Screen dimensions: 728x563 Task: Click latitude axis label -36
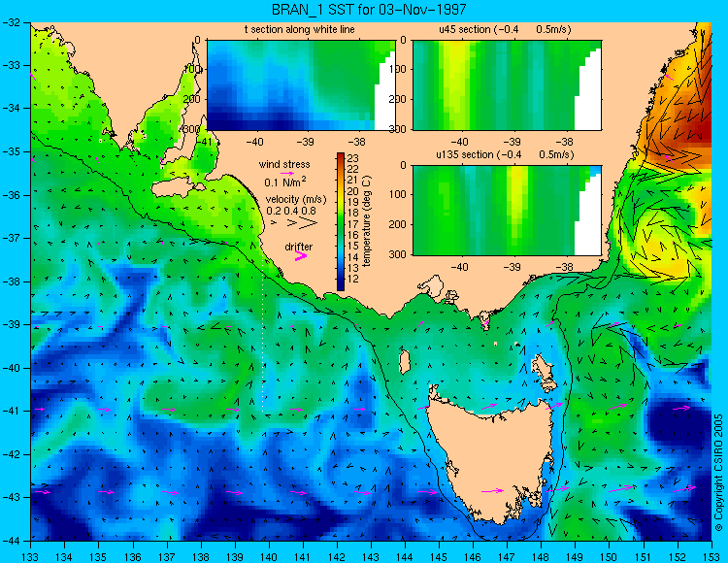[11, 195]
